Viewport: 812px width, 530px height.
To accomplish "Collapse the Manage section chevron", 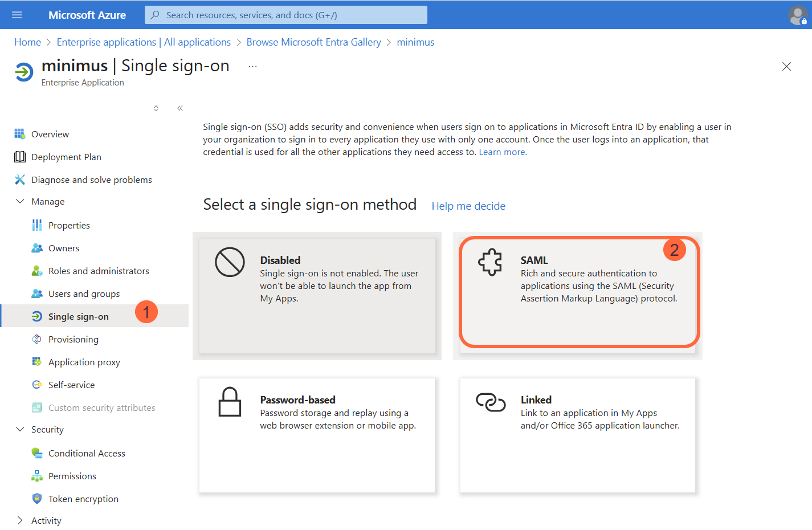I will pos(20,201).
